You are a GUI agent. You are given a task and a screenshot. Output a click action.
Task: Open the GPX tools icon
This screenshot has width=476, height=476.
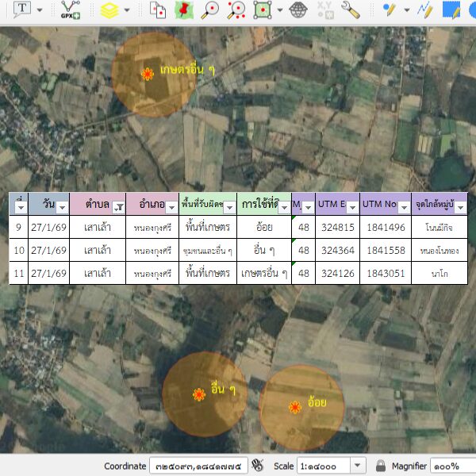(71, 10)
